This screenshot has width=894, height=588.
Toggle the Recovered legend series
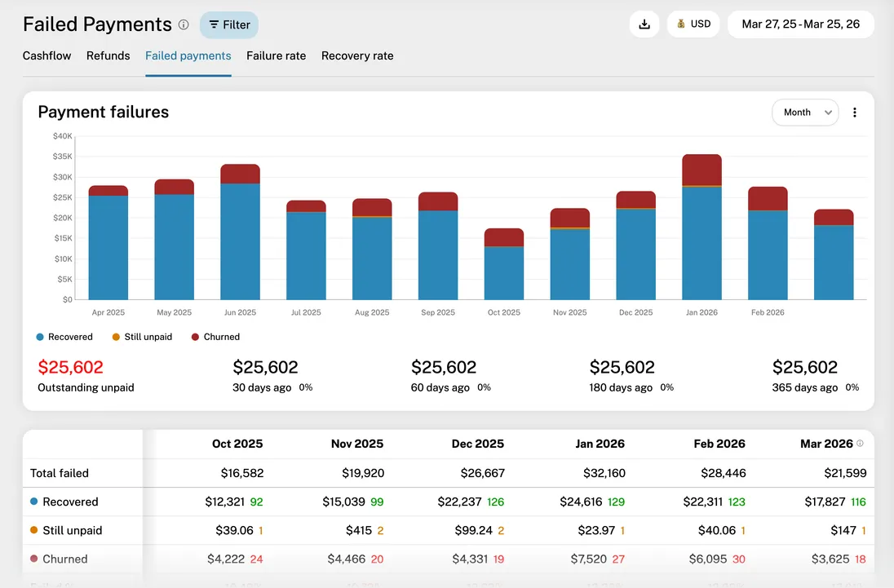pos(64,337)
